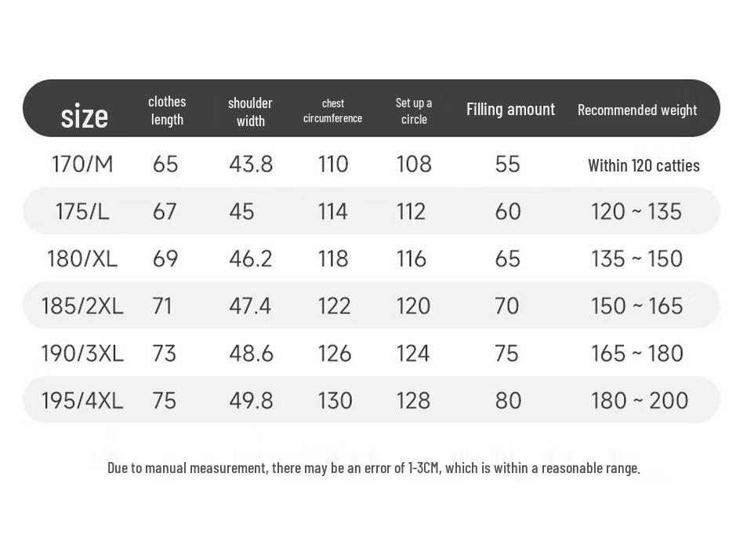The height and width of the screenshot is (560, 747).
Task: Select the 170/M size row label
Action: point(82,164)
